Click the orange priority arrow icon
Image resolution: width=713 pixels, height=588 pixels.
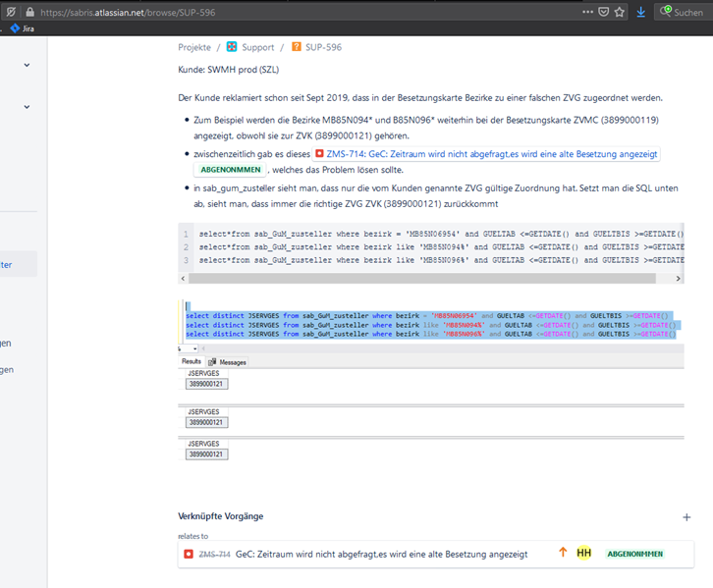coord(563,553)
